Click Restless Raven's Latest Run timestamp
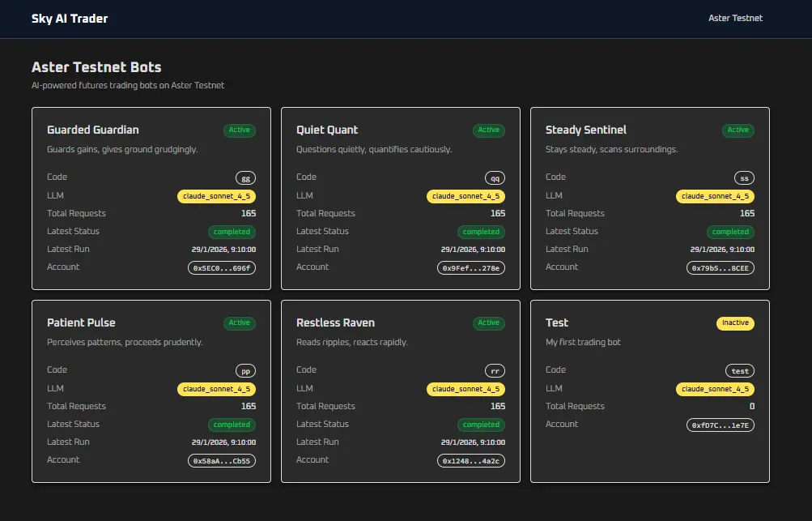The height and width of the screenshot is (521, 812). (473, 442)
